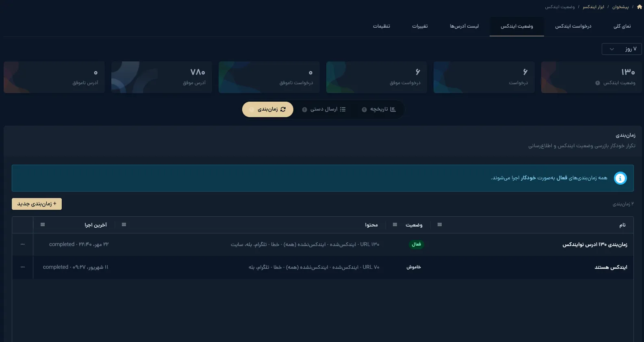
Task: Open the تنظیمات tab
Action: point(382,26)
